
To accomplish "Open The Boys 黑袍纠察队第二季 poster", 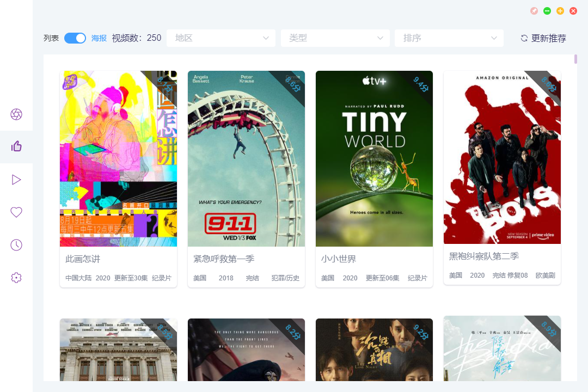I will (x=502, y=157).
